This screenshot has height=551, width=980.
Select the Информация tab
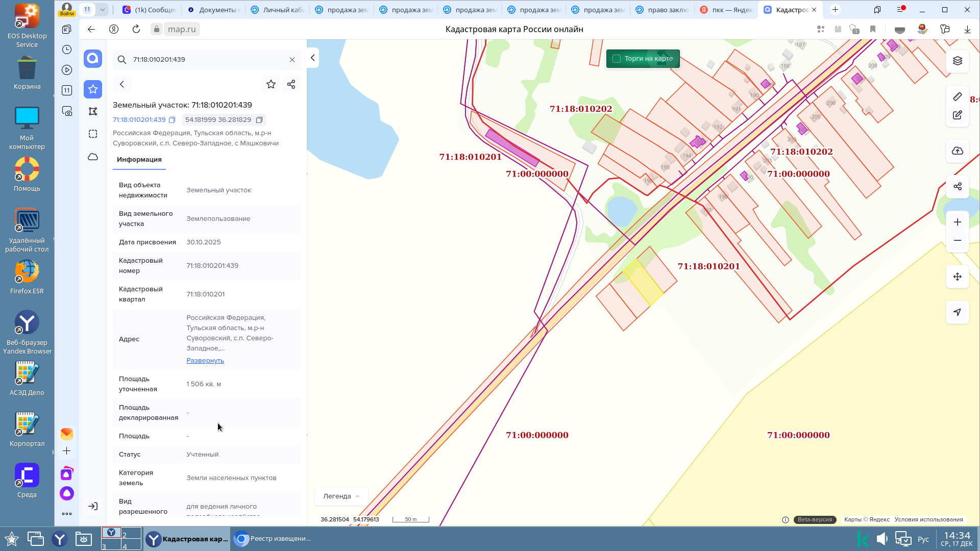point(139,160)
